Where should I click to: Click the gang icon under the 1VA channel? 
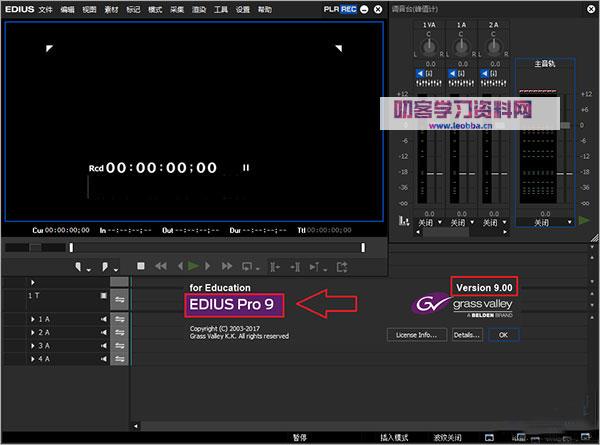tap(429, 82)
